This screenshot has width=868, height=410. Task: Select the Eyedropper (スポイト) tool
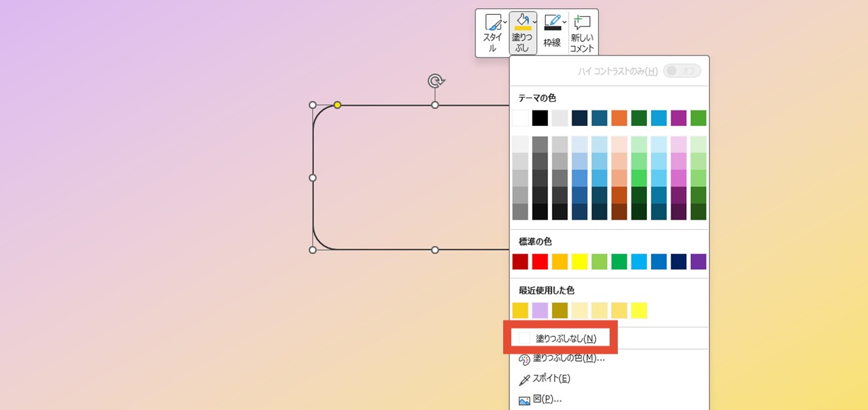click(x=524, y=379)
